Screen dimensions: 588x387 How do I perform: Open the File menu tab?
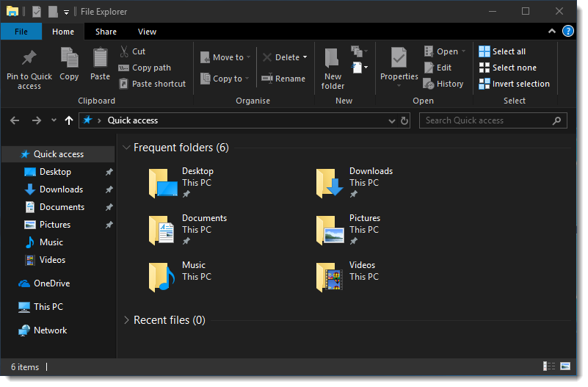pyautogui.click(x=21, y=32)
